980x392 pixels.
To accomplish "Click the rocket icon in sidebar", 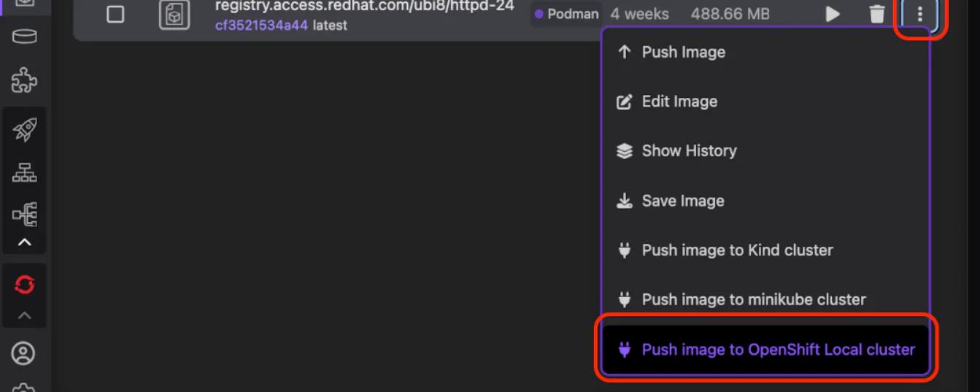I will pos(24,129).
